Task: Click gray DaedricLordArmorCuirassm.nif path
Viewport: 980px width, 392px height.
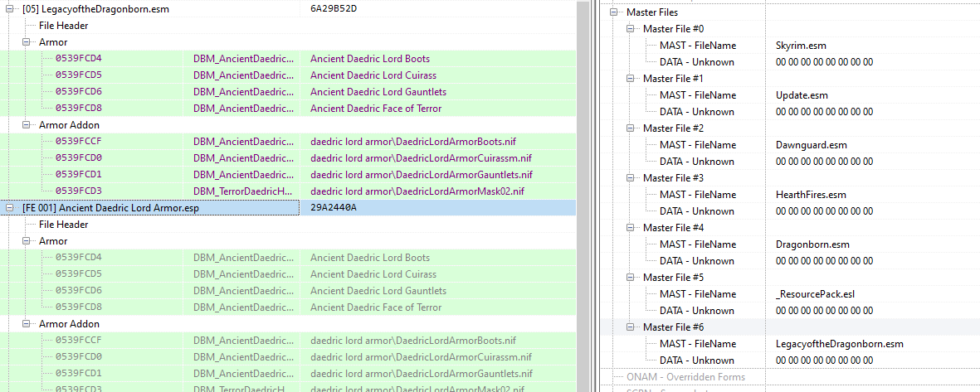Action: tap(421, 357)
